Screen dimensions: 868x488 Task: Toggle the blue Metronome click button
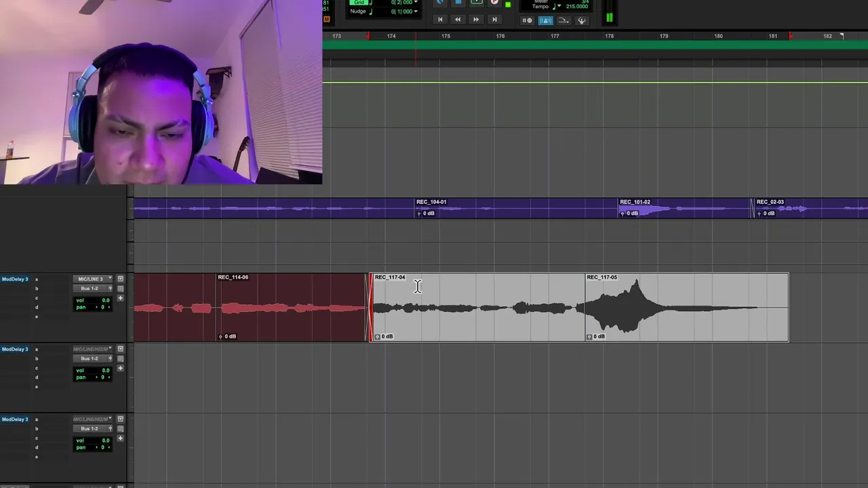coord(545,20)
